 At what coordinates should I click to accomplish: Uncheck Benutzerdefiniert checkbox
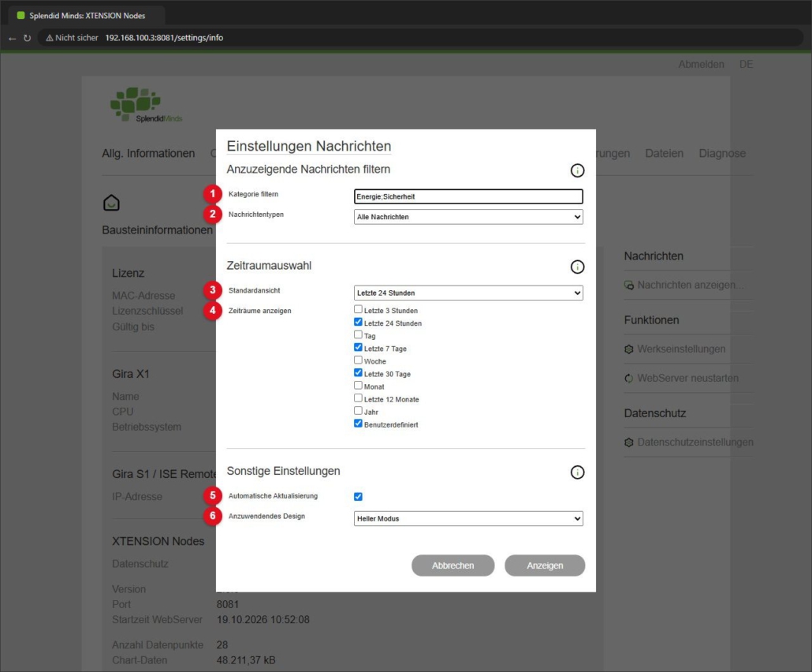point(358,424)
